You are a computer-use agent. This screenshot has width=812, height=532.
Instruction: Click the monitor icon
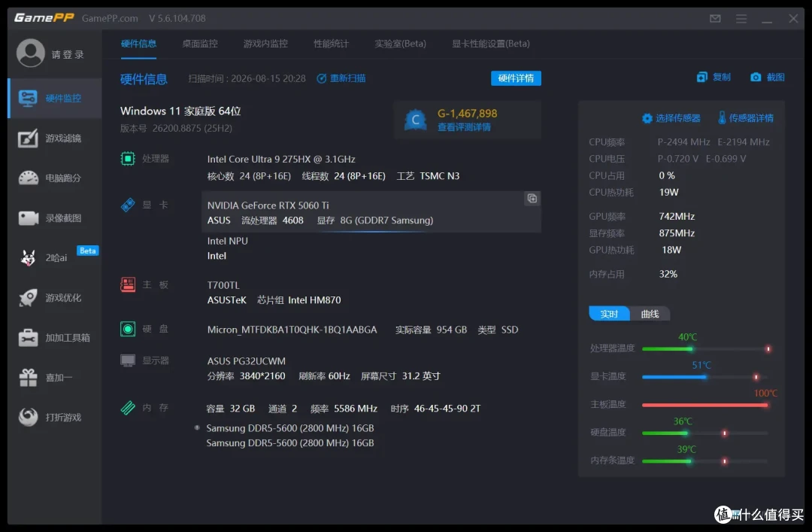click(128, 360)
